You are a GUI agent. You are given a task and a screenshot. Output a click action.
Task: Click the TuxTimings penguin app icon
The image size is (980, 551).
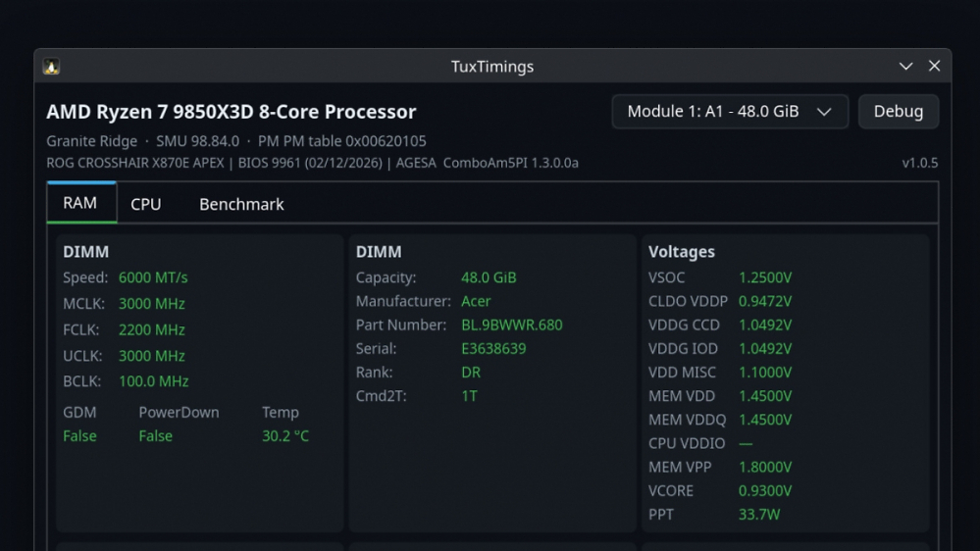click(x=51, y=67)
